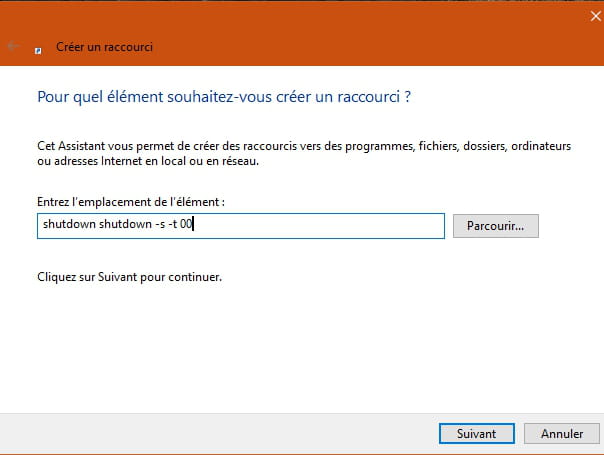Click the "-t" parameter in the location field
Image resolution: width=604 pixels, height=455 pixels.
pos(173,224)
